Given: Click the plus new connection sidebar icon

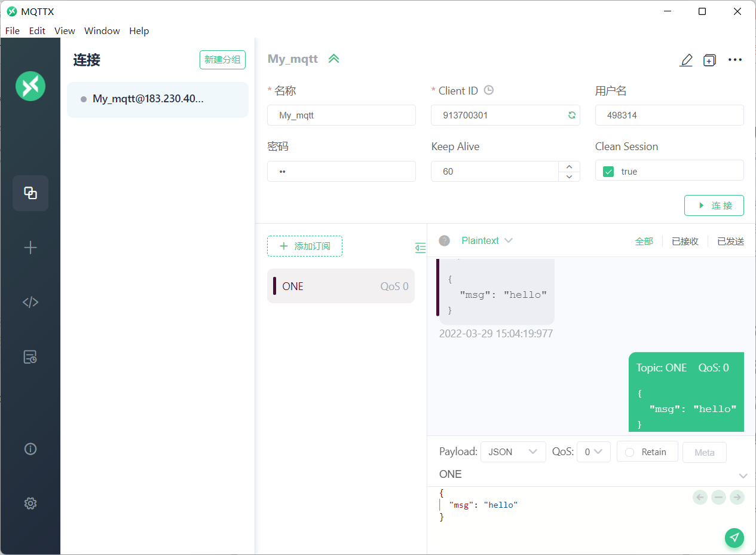Looking at the screenshot, I should click(30, 248).
